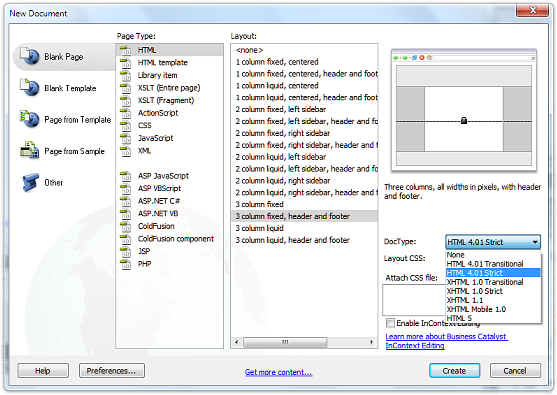Click the PHP page type icon
The height and width of the screenshot is (395, 557).
(125, 264)
